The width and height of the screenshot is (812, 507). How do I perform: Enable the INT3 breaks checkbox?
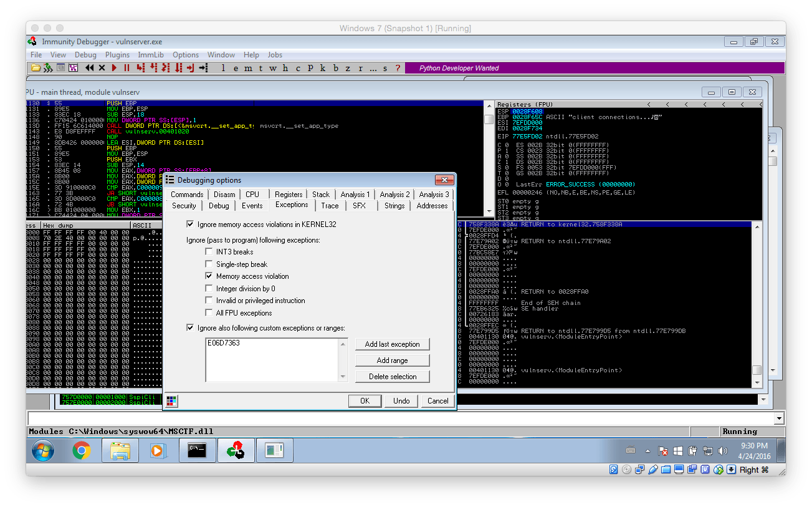(x=209, y=252)
